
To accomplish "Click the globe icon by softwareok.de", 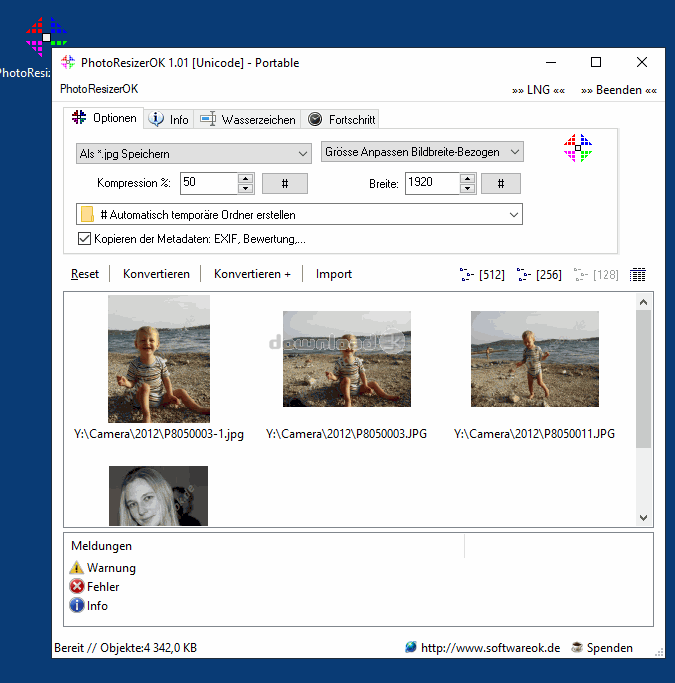I will click(x=410, y=647).
